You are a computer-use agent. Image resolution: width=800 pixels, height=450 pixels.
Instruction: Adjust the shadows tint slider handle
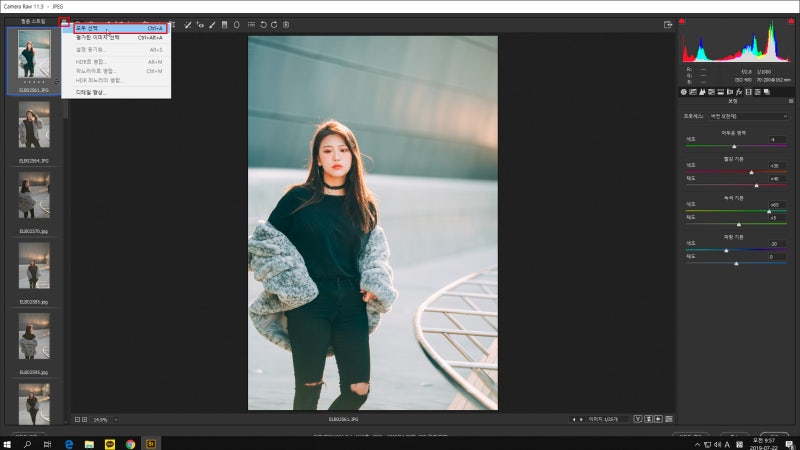[x=734, y=146]
